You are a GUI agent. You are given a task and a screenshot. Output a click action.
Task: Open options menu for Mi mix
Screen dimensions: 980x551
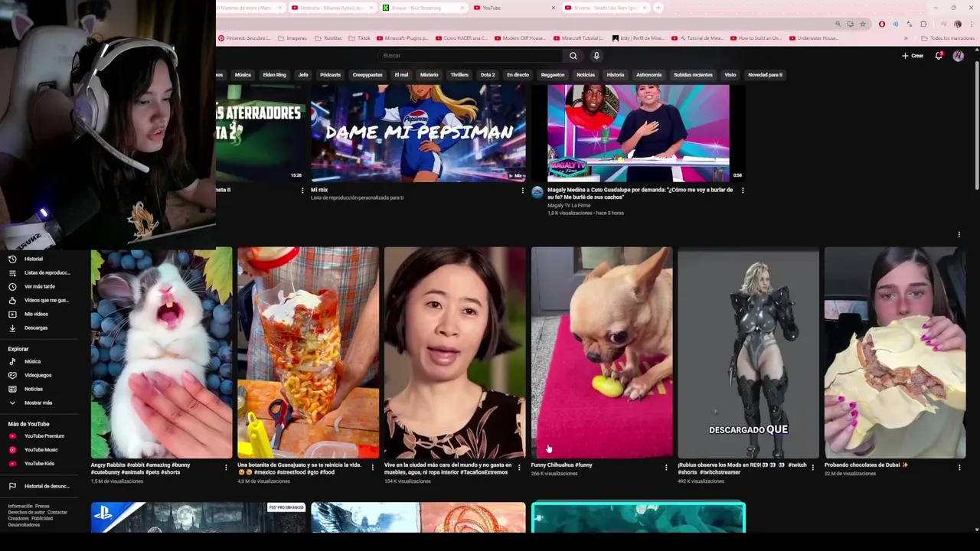pos(523,191)
